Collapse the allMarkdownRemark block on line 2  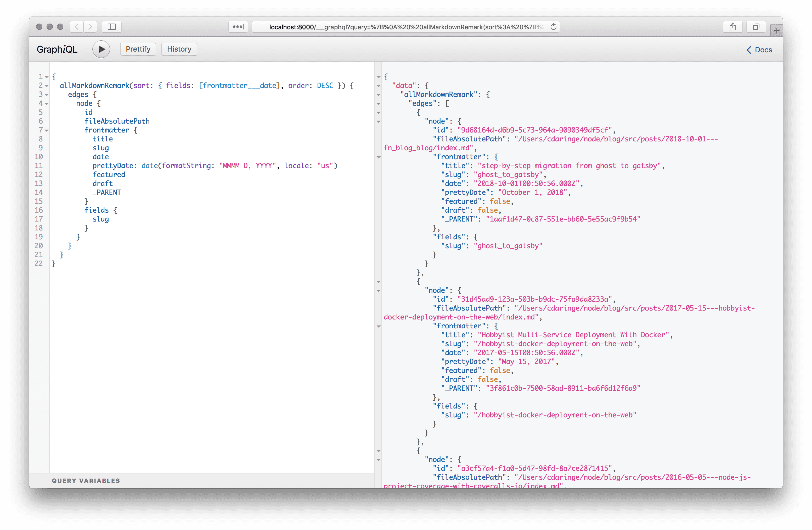(47, 86)
